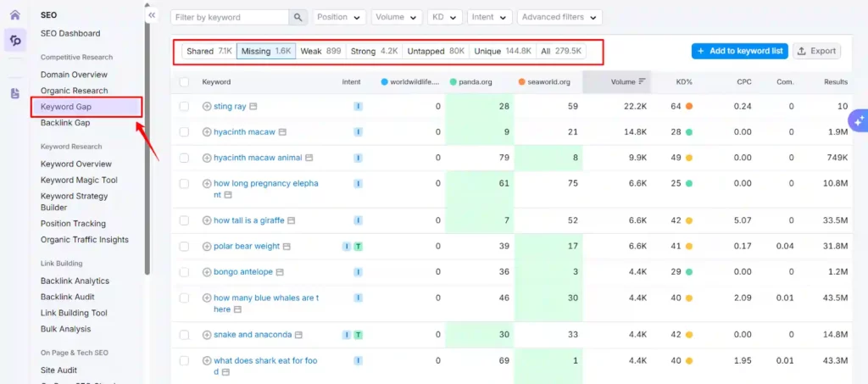868x384 pixels.
Task: Click Add to keyword list button
Action: [x=739, y=51]
